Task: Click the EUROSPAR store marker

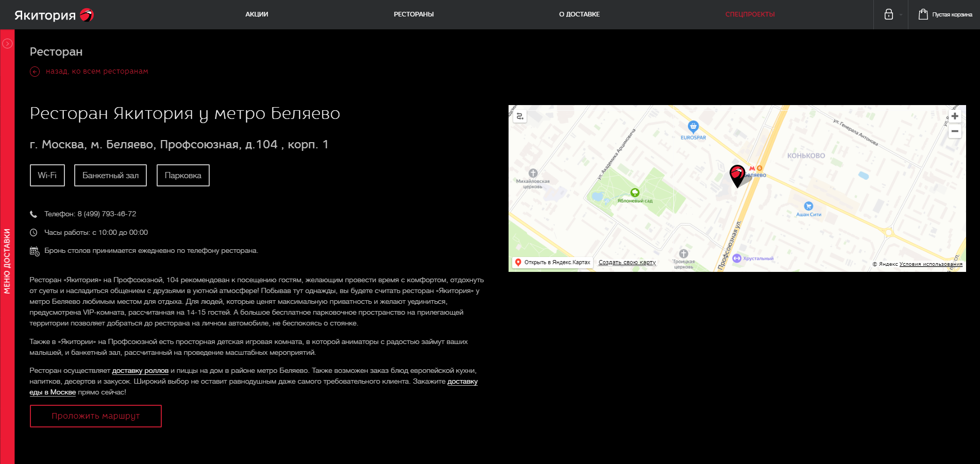Action: pos(693,126)
